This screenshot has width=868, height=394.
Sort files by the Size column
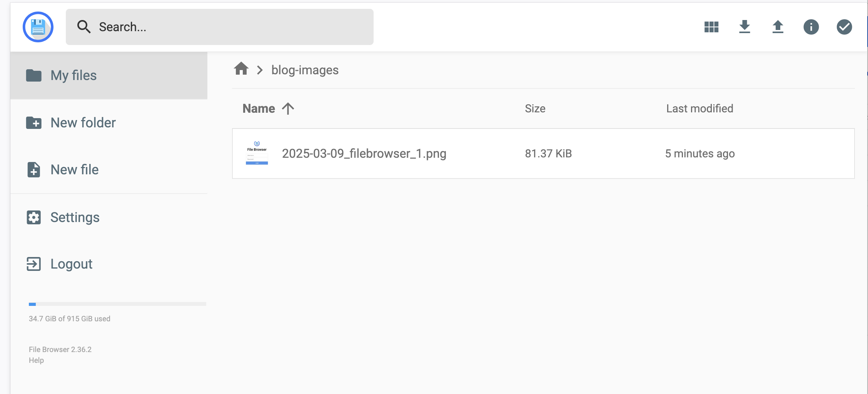pos(535,109)
